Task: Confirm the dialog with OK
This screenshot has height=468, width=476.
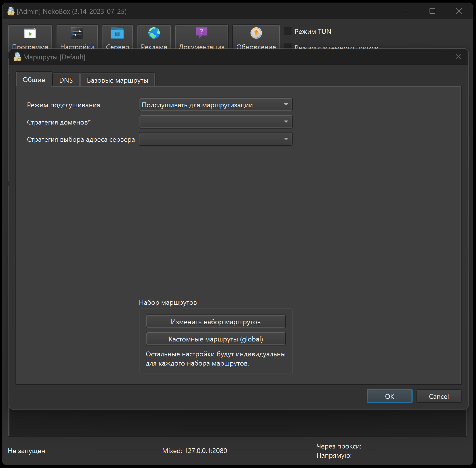Action: (389, 396)
